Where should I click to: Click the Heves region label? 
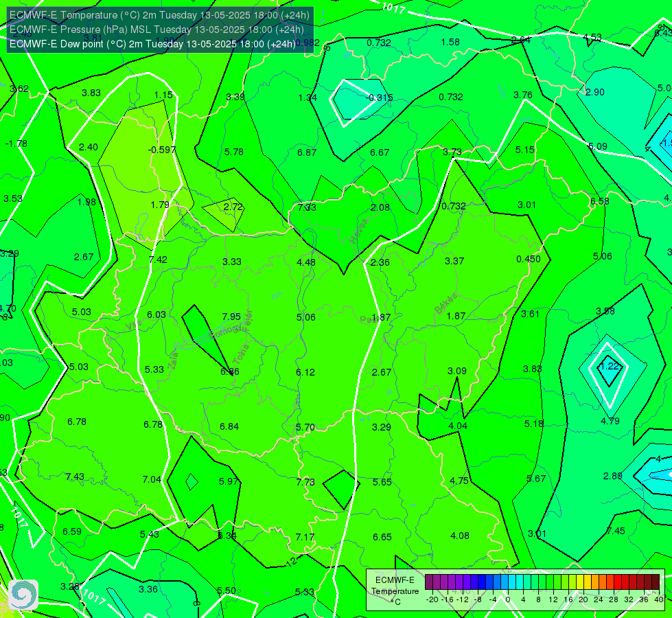click(359, 230)
